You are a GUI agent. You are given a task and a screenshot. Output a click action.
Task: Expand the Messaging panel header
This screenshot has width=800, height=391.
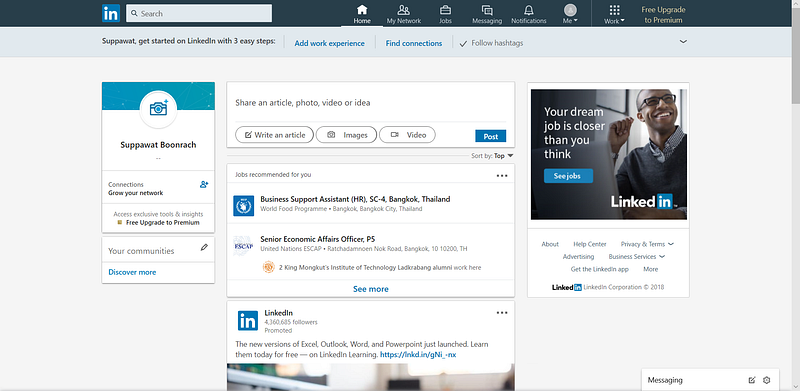(x=710, y=380)
